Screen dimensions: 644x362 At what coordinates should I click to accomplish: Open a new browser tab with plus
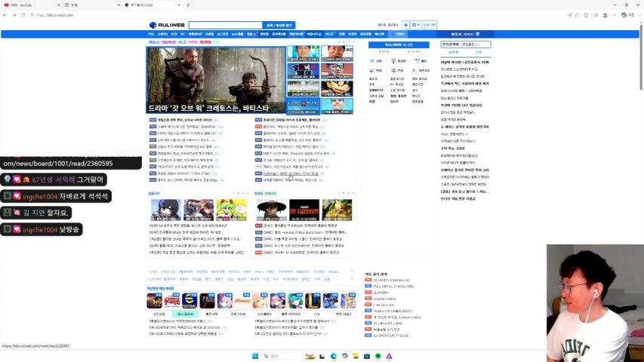(188, 5)
